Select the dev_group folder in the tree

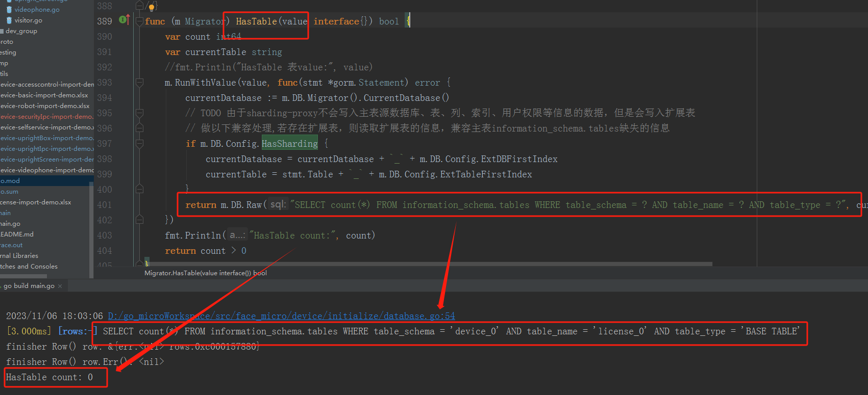21,31
